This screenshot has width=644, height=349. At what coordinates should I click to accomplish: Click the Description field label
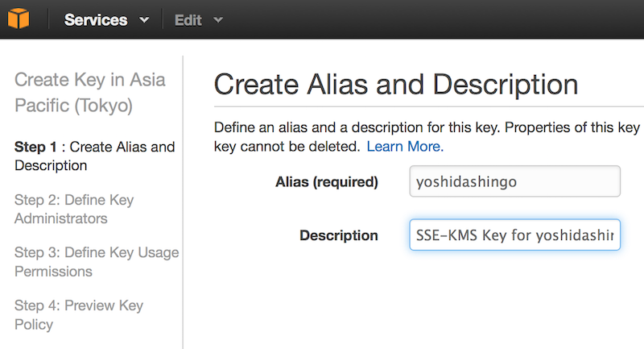[339, 235]
